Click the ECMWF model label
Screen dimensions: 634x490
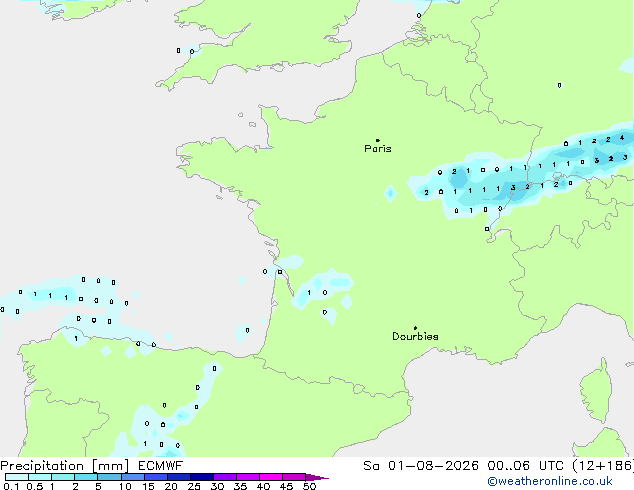[x=161, y=466]
